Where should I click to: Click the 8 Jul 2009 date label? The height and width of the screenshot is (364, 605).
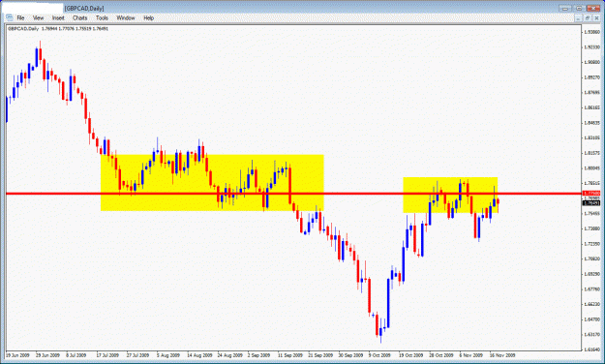point(76,355)
